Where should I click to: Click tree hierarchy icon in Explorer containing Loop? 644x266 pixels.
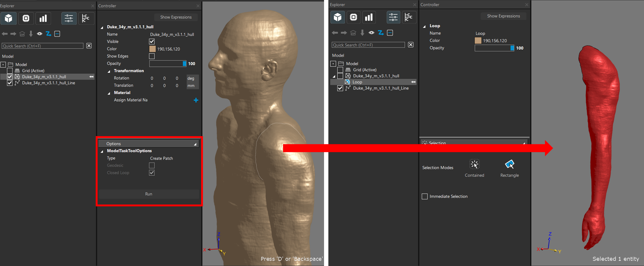click(x=408, y=17)
